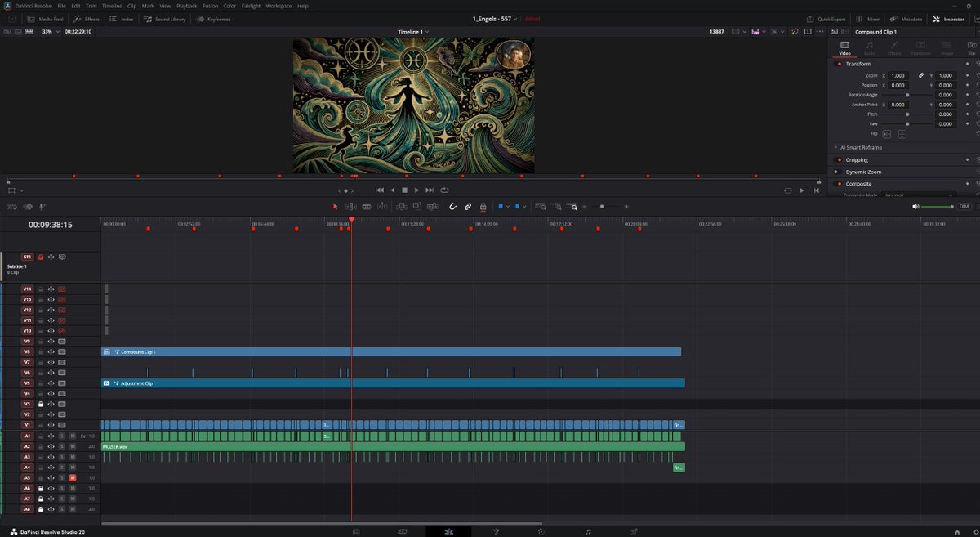Click the Zoom X value field

pos(898,75)
